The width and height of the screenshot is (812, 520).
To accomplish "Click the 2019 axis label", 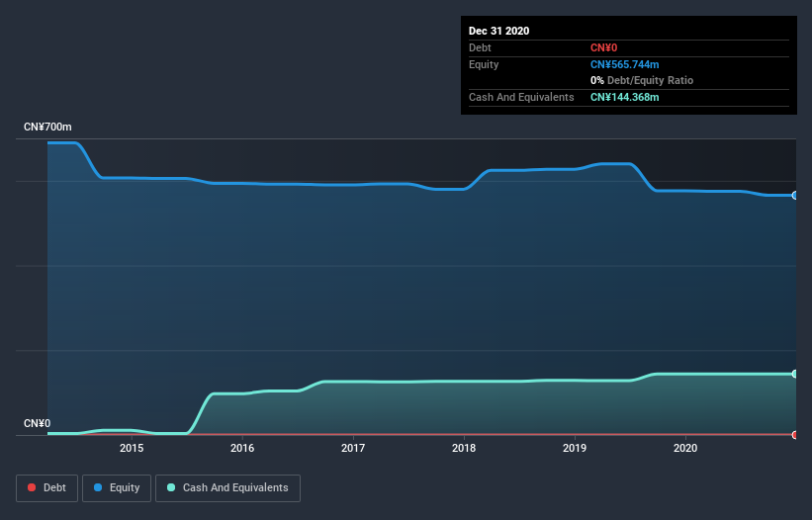I will [x=575, y=448].
